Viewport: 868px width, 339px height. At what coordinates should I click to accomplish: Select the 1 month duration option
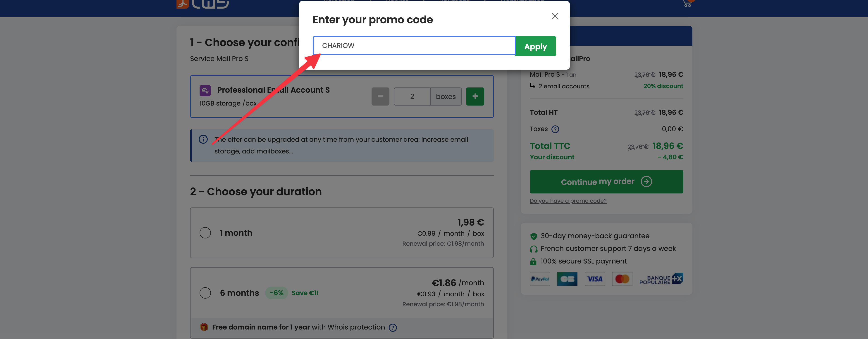click(x=205, y=233)
